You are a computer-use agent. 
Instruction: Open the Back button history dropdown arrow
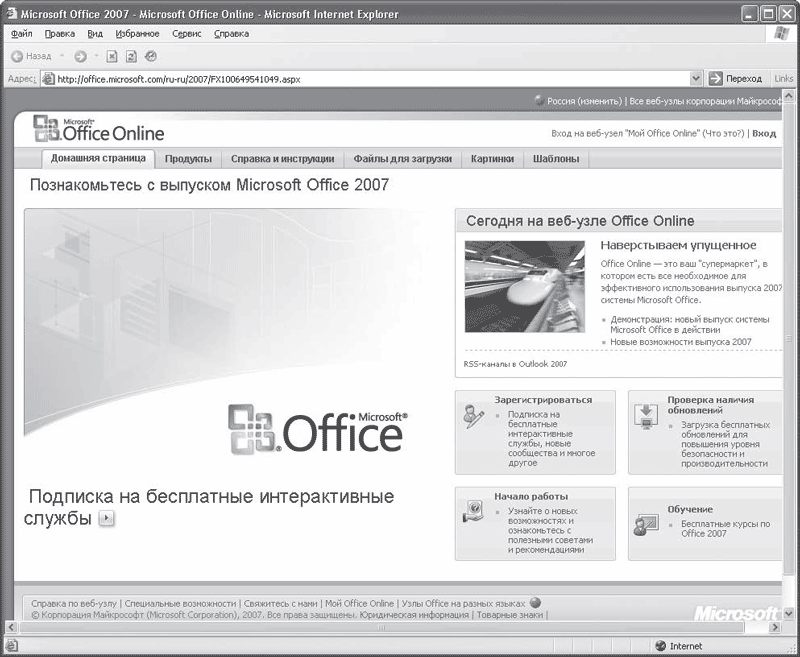(60, 57)
